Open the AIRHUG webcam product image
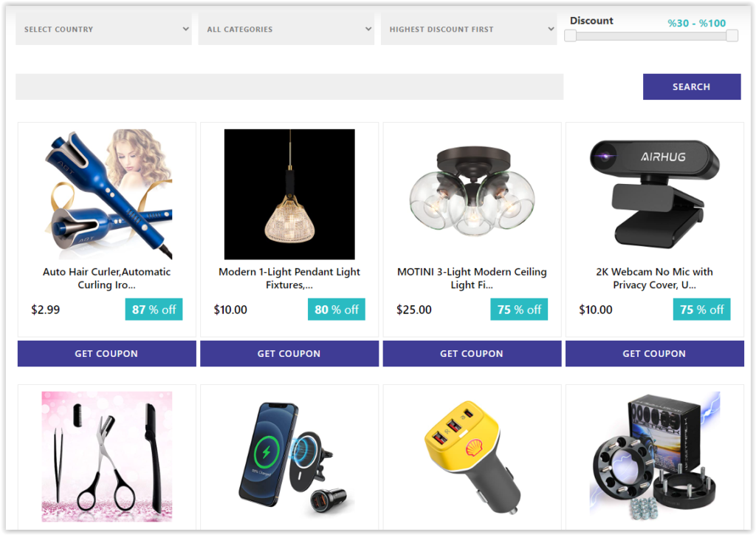Screen dimensions: 756x535 click(654, 194)
